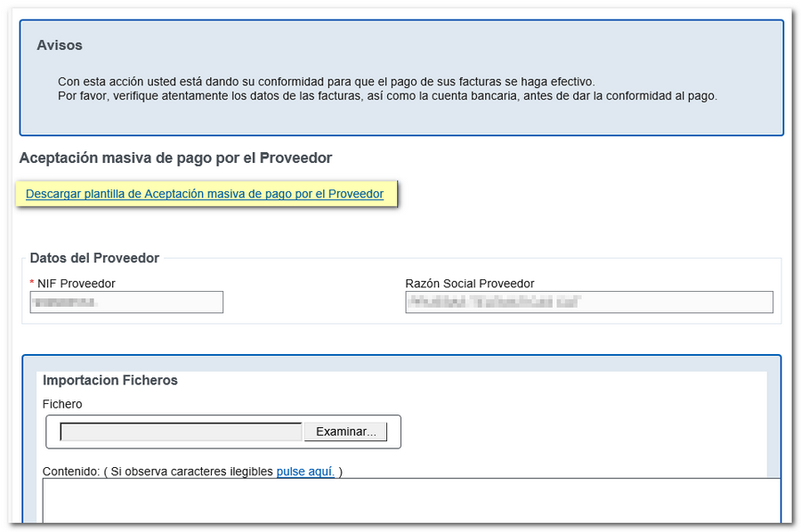Focus the NIF Proveedor input field
801x532 pixels.
pyautogui.click(x=126, y=302)
